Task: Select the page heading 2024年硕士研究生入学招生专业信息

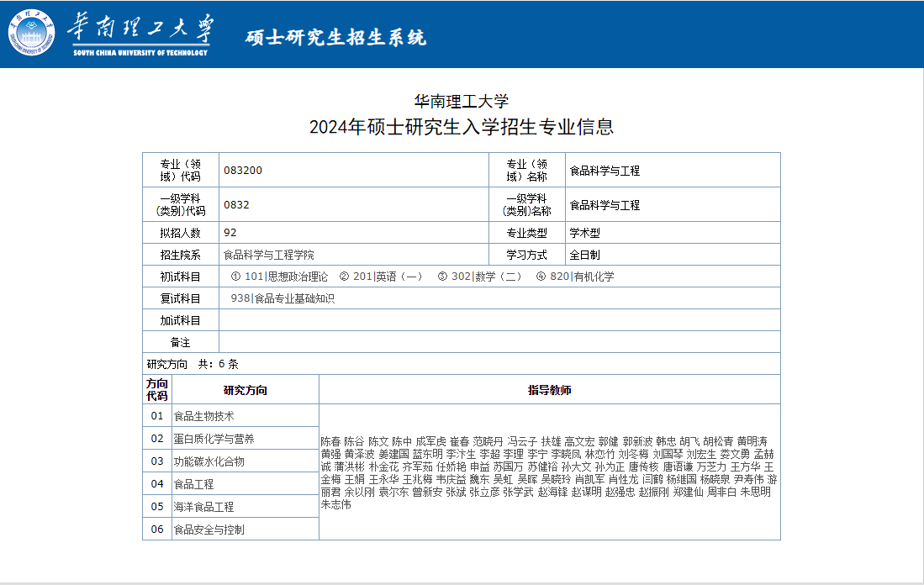Action: tap(462, 127)
